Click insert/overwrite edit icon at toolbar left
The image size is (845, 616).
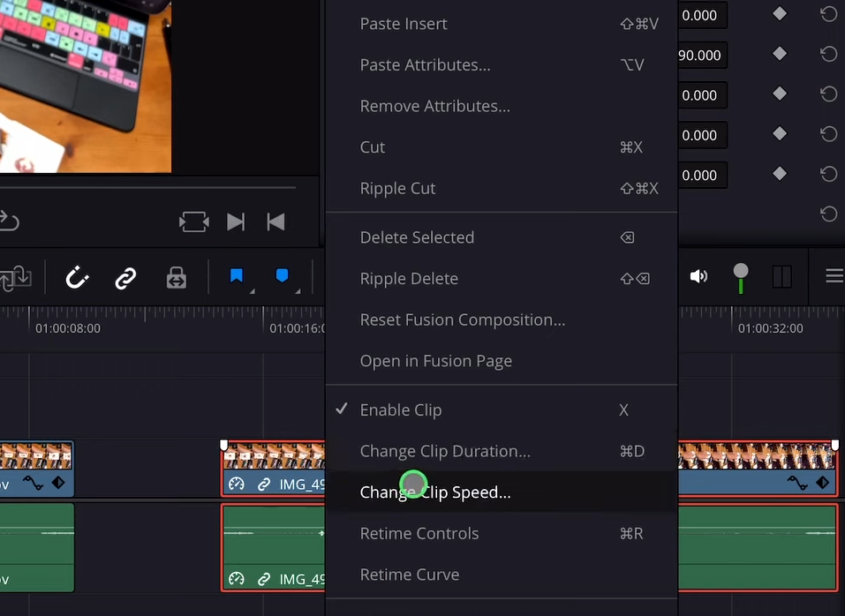15,278
